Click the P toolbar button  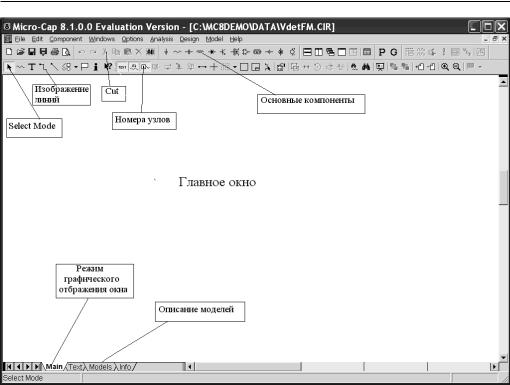382,52
